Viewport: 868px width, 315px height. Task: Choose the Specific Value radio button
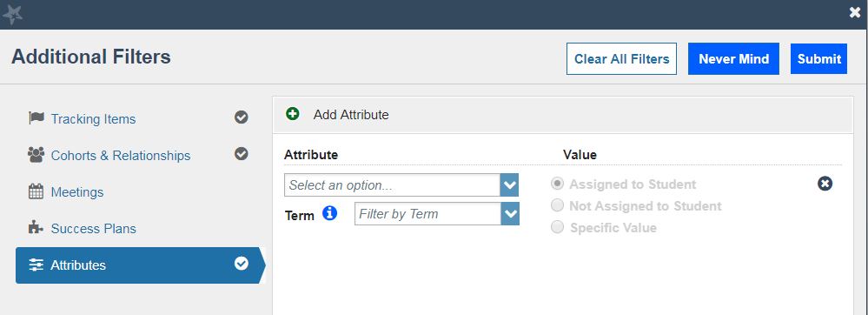pyautogui.click(x=558, y=227)
